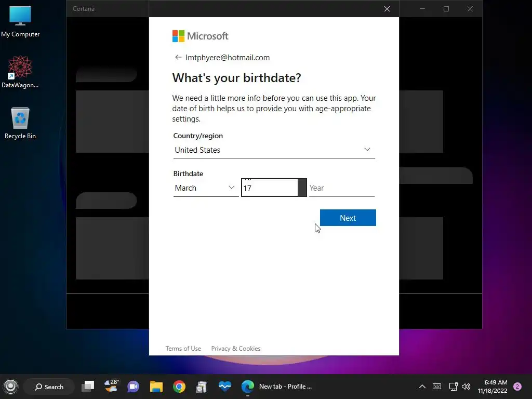Open the DataWagon desktop shortcut

click(x=20, y=72)
